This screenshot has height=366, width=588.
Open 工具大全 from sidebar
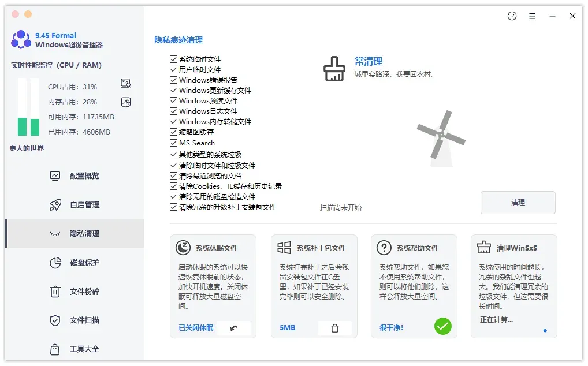pyautogui.click(x=75, y=349)
